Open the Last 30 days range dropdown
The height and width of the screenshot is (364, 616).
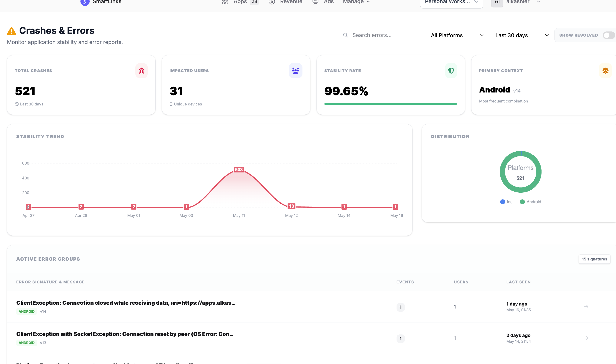pyautogui.click(x=522, y=35)
